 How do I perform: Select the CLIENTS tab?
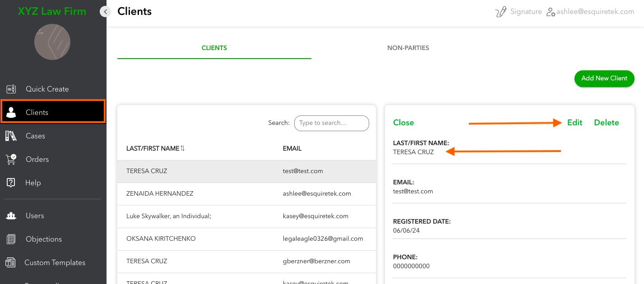tap(214, 48)
